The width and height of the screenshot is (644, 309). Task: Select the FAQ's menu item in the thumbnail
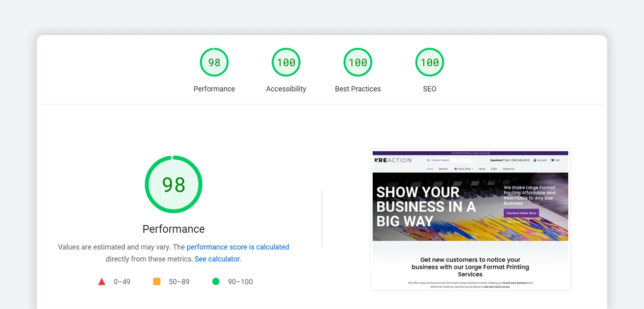(x=494, y=169)
